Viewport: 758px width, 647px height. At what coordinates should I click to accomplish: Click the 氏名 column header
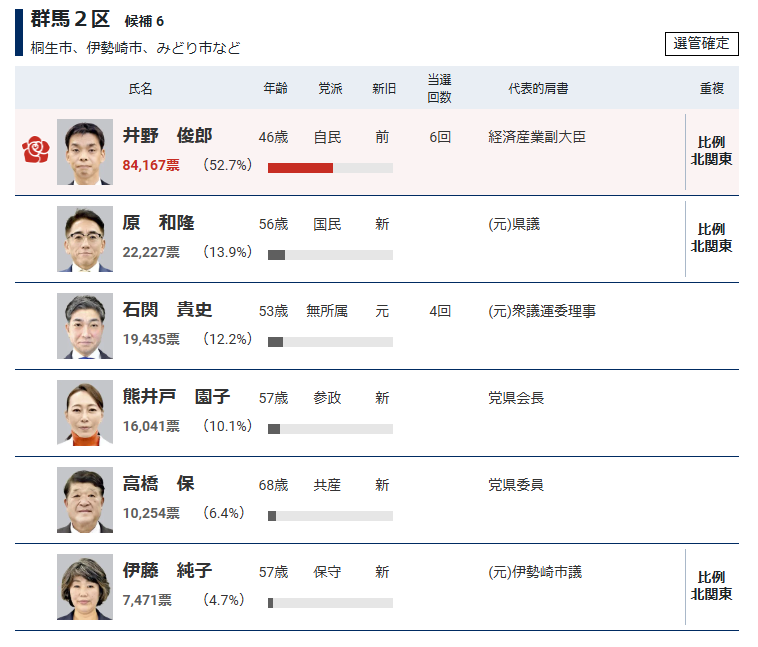tap(141, 89)
